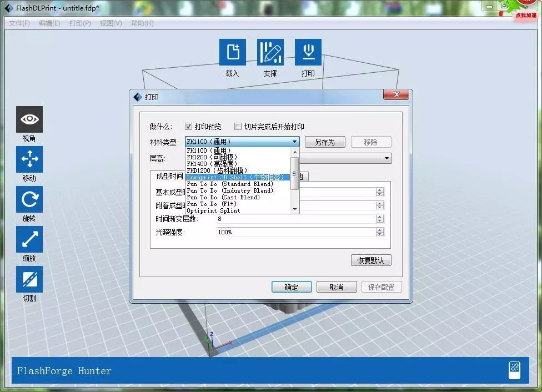Click the 基本成型 row spinner arrows
542x392 pixels.
[x=379, y=192]
